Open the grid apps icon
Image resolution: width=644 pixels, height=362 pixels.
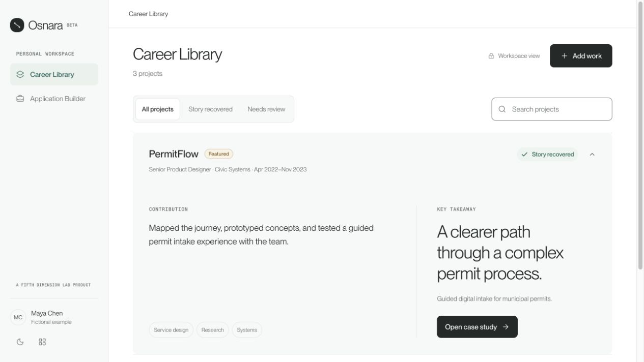tap(42, 342)
